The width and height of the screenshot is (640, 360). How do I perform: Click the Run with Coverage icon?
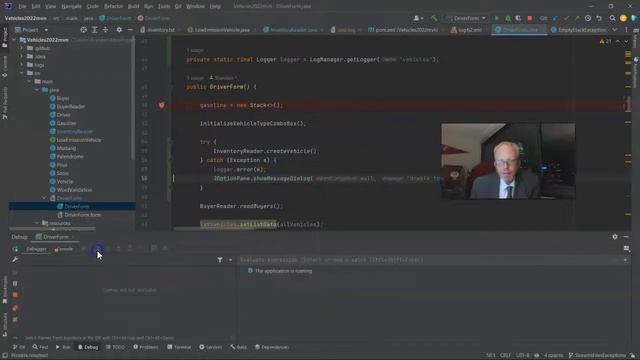tap(518, 18)
